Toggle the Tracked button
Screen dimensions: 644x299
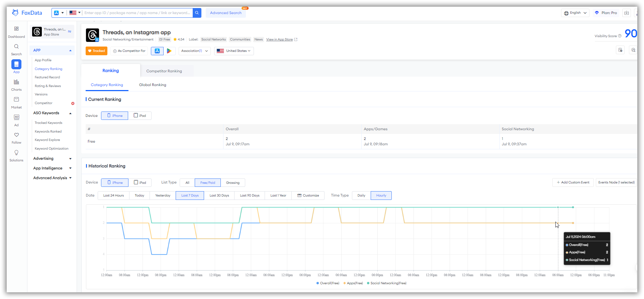point(96,51)
